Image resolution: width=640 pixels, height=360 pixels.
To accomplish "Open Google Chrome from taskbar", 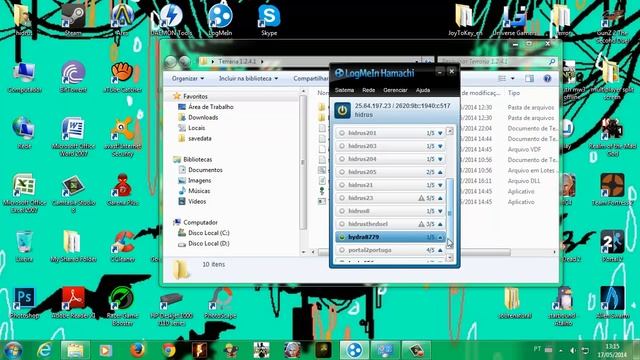I will (169, 350).
